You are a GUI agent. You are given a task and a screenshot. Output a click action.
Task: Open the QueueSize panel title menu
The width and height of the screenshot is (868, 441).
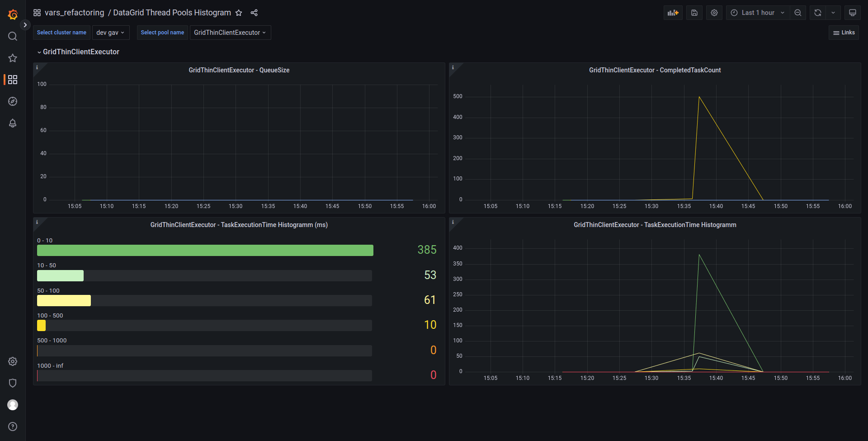click(x=239, y=70)
